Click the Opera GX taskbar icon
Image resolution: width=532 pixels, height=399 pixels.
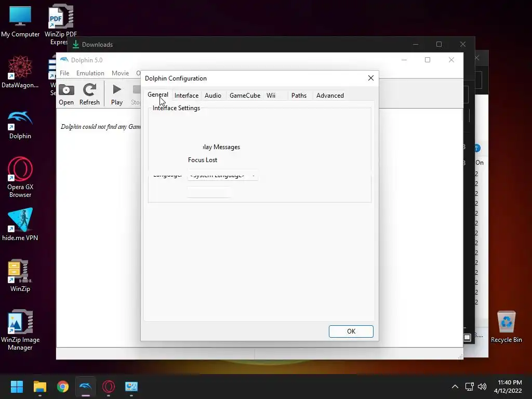pos(109,387)
